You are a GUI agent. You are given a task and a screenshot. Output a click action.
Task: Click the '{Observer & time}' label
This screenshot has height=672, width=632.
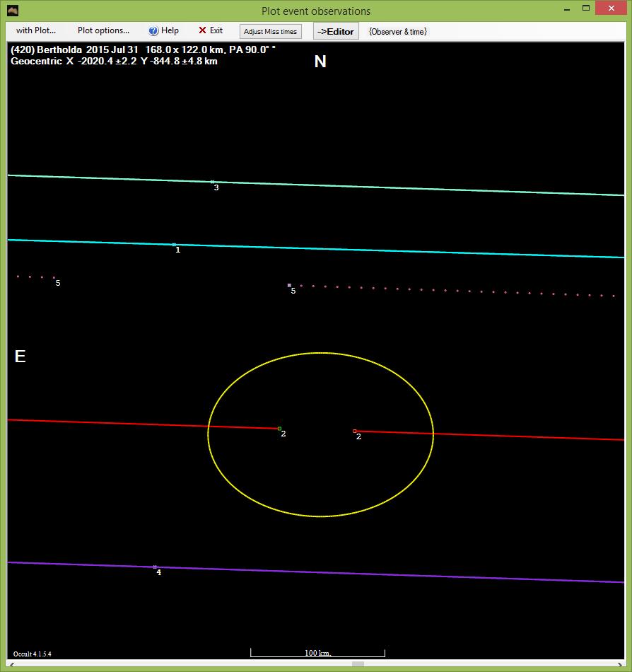[398, 32]
